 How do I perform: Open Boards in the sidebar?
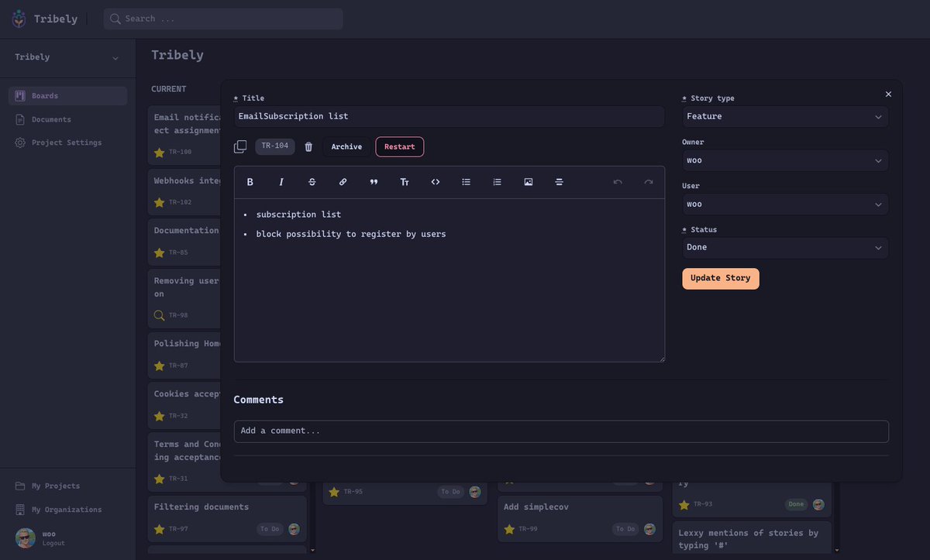coord(68,96)
